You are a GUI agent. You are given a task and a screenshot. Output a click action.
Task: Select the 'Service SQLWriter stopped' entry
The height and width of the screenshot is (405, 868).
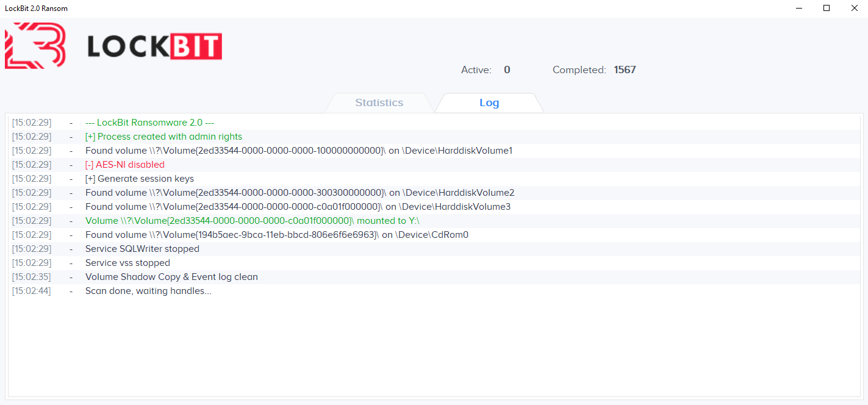tap(434, 249)
